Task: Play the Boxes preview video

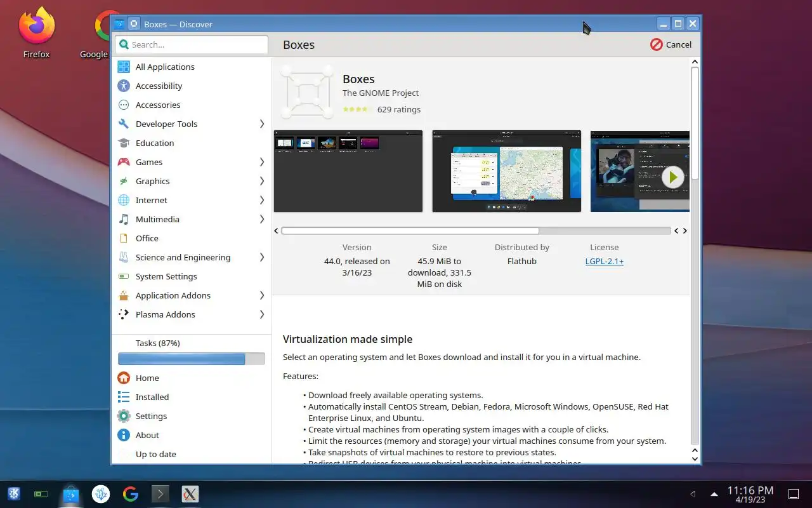Action: pyautogui.click(x=672, y=177)
